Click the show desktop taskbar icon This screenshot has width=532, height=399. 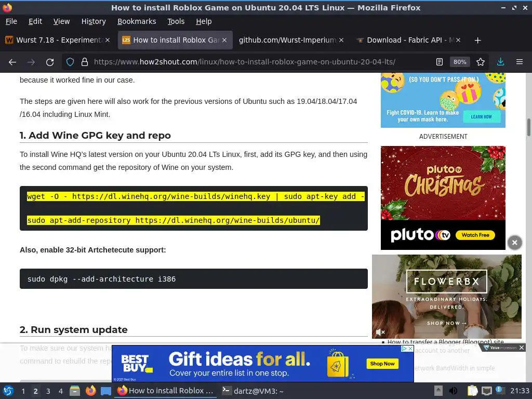(x=105, y=391)
